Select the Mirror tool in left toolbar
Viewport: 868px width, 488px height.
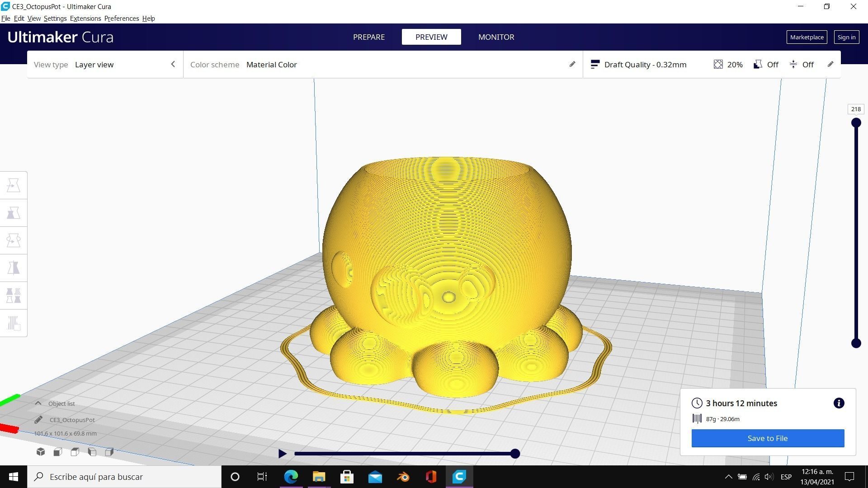point(14,268)
